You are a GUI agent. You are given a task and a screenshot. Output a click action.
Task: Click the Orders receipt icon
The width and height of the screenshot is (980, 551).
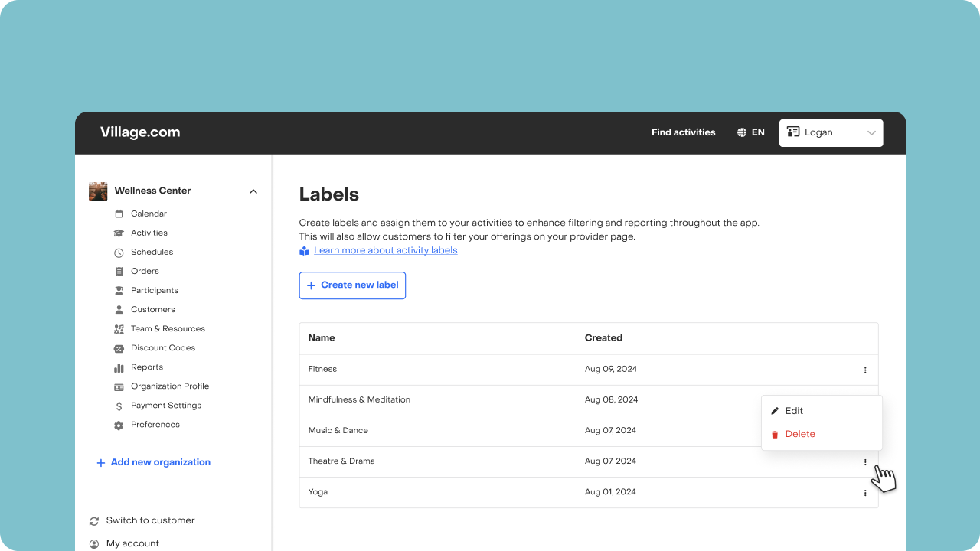point(119,272)
